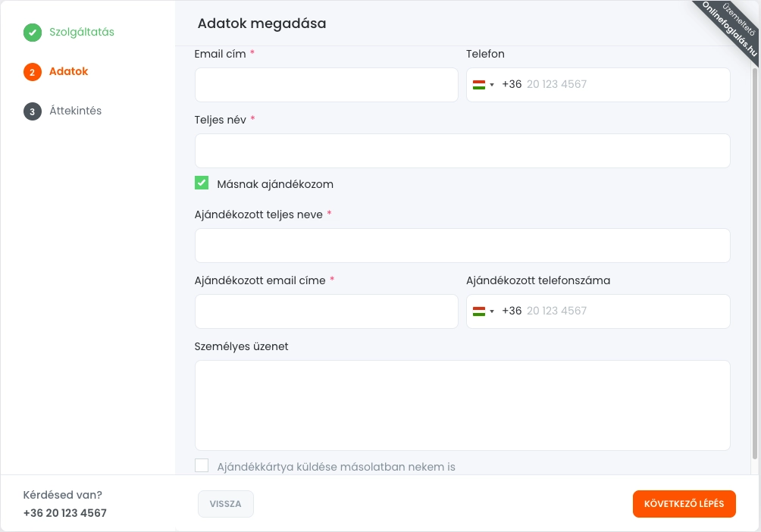Click the Hungarian flag in Telefon field
This screenshot has width=761, height=532.
click(x=479, y=85)
